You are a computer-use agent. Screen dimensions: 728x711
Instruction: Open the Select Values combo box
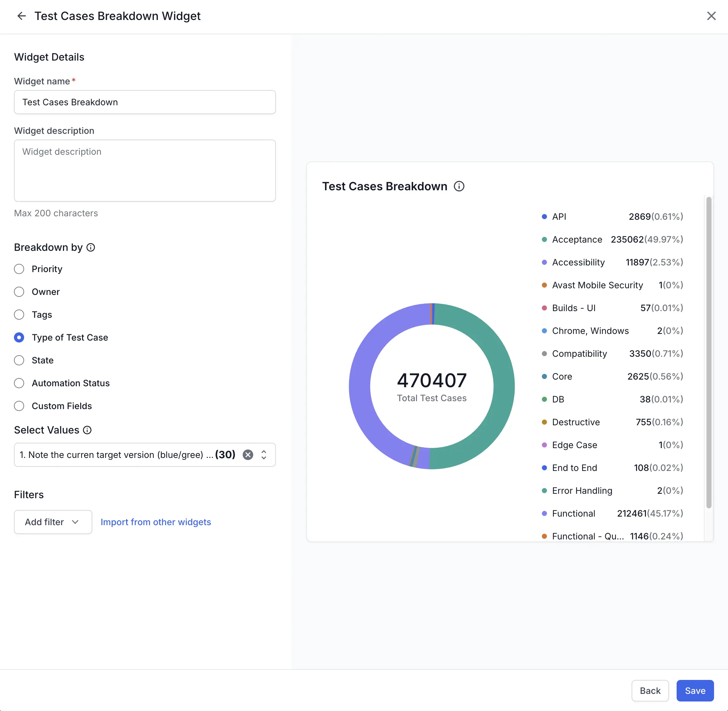click(x=145, y=454)
